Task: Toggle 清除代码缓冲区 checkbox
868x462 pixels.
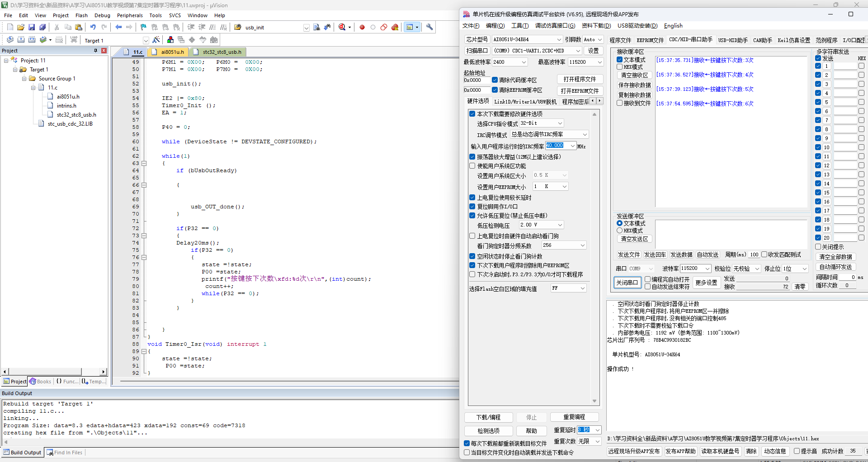Action: coord(495,80)
